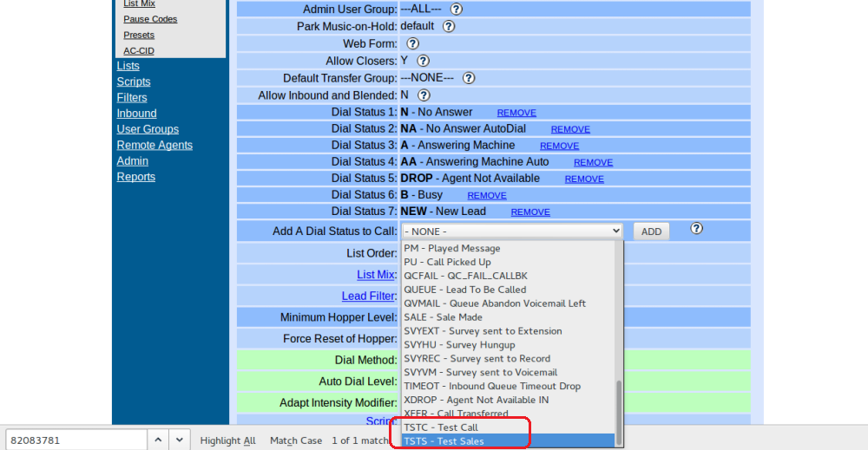The height and width of the screenshot is (450, 868).
Task: Remove Dial Status 7 New Lead
Action: coord(530,212)
